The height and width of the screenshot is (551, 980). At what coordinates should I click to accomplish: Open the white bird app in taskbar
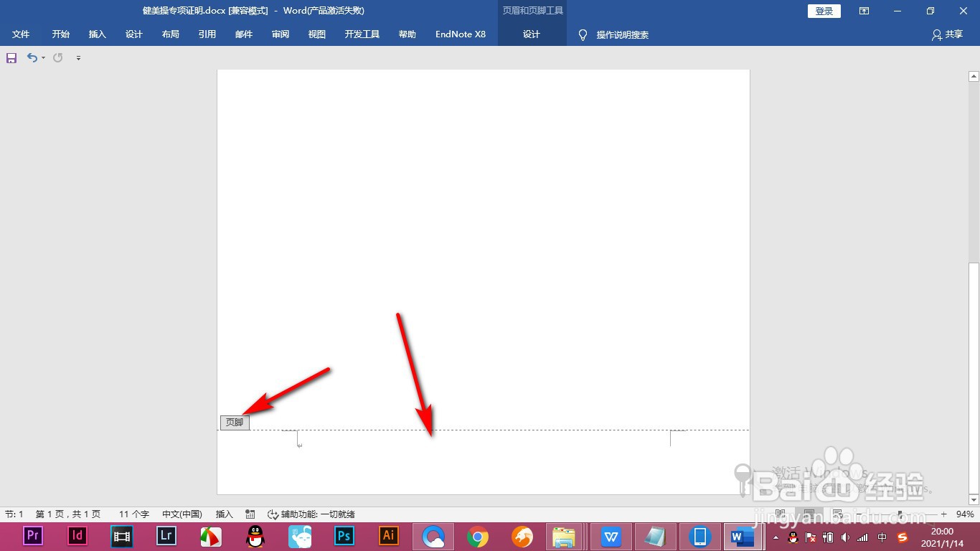pos(300,536)
